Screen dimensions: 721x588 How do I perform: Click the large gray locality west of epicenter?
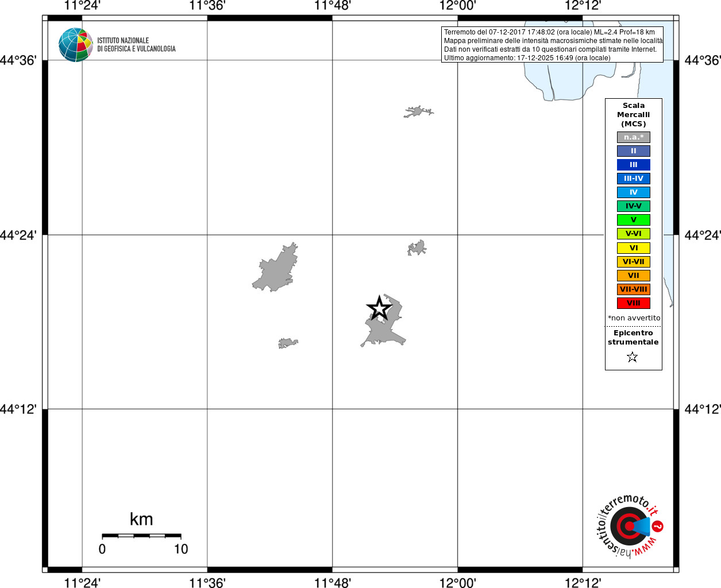click(x=276, y=269)
